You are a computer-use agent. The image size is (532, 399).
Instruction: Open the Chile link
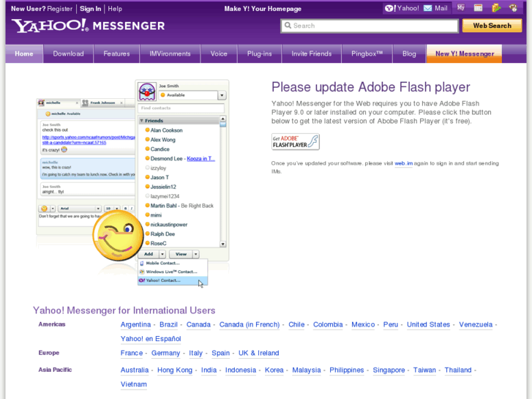296,324
